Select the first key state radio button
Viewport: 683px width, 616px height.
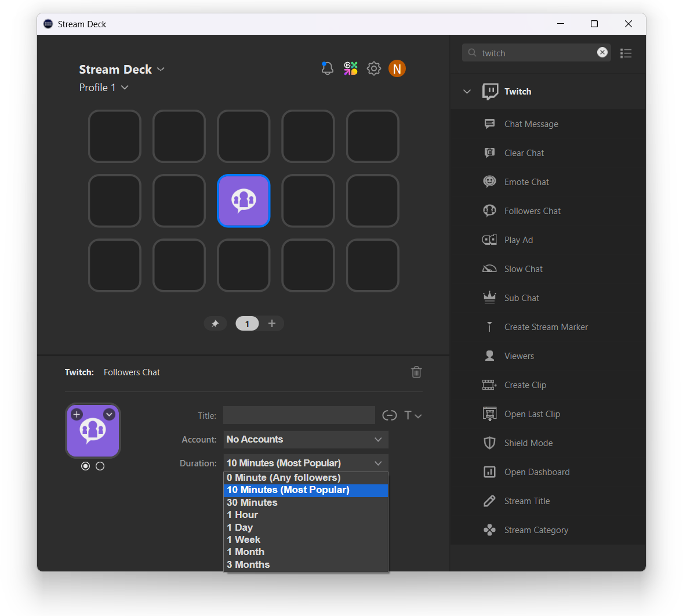[86, 466]
